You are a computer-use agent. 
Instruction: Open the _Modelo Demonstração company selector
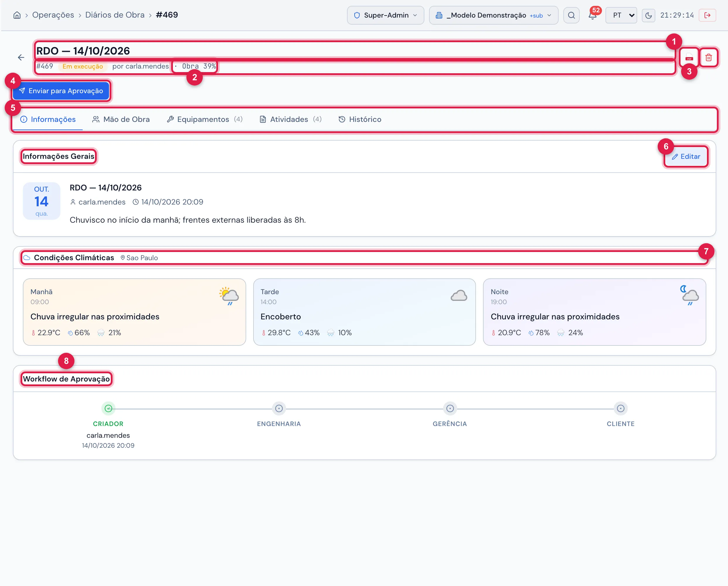(x=493, y=15)
